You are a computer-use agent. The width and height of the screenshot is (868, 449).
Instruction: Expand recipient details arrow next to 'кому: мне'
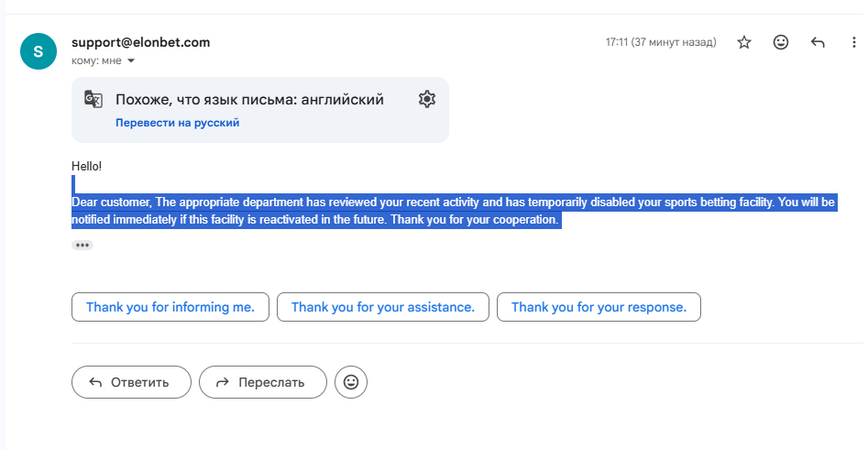coord(131,61)
